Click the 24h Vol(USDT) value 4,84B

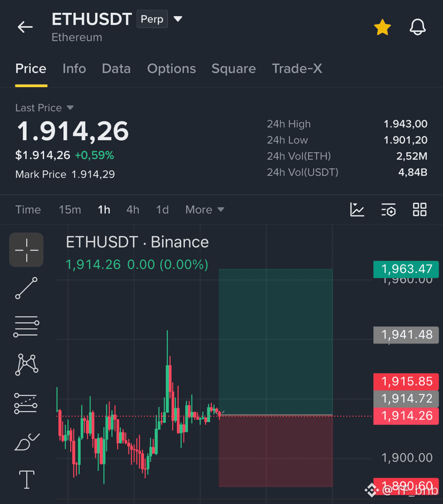413,172
